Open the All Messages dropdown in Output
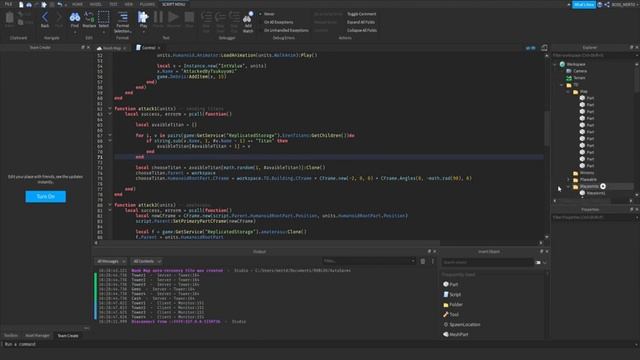640x360 pixels. point(111,261)
